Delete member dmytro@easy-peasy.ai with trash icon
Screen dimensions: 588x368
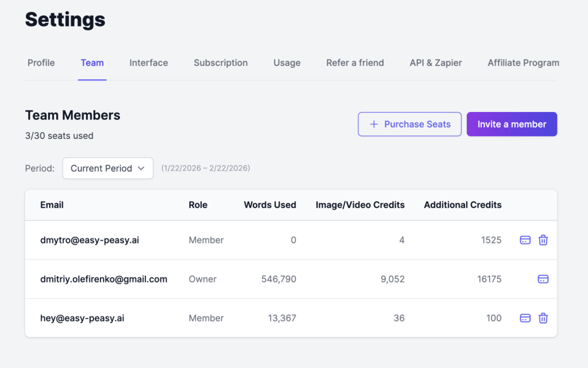[543, 240]
